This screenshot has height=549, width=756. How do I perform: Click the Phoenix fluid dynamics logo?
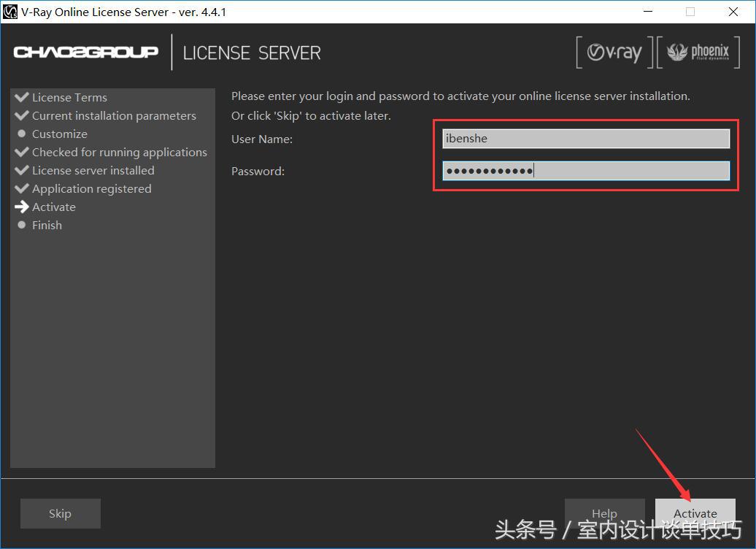coord(698,53)
